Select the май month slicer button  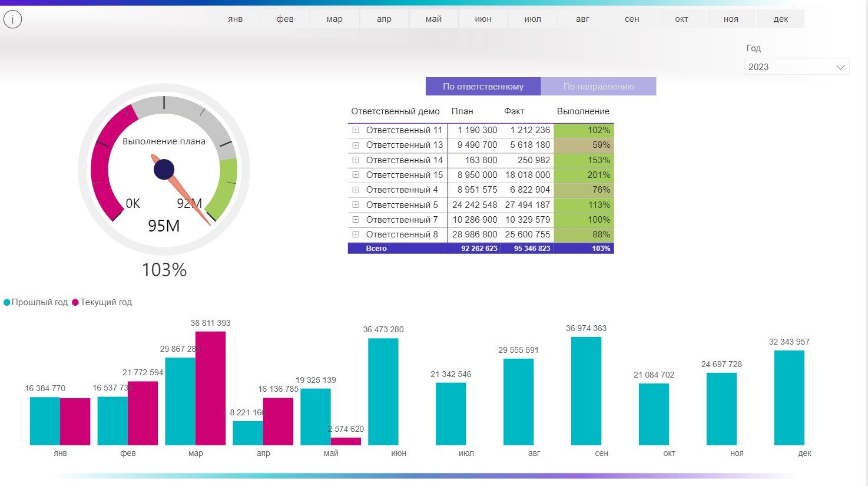tap(433, 19)
